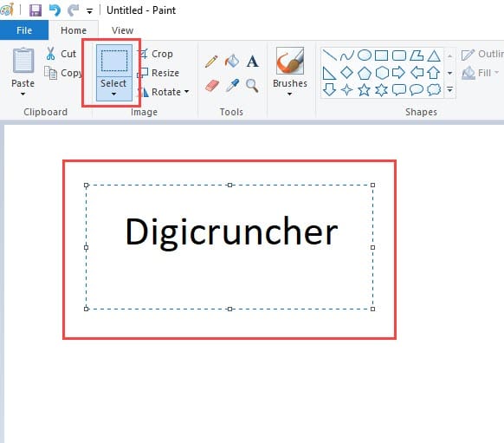Viewport: 504px width, 443px height.
Task: Open the shape Outline options
Action: 482,54
